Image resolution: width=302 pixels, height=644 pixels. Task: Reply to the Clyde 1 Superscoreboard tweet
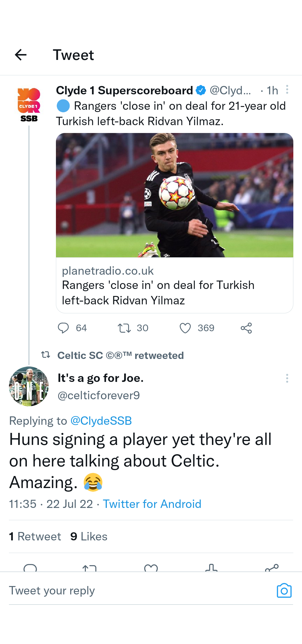click(63, 328)
